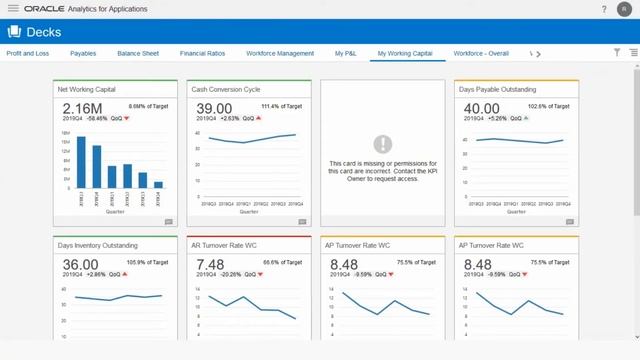This screenshot has height=360, width=640.
Task: Click the AR Turnover Rate line chart
Action: 252,307
